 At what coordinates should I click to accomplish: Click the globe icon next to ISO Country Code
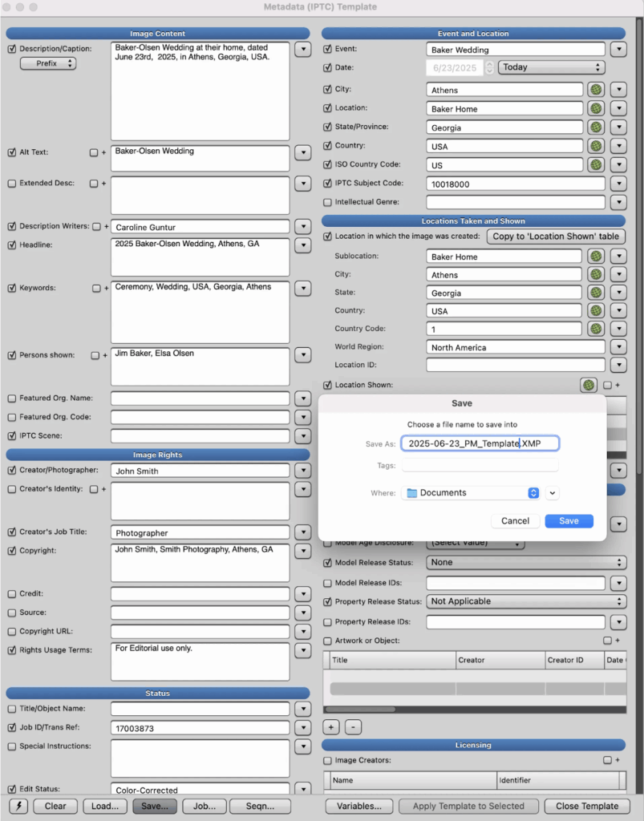[596, 165]
